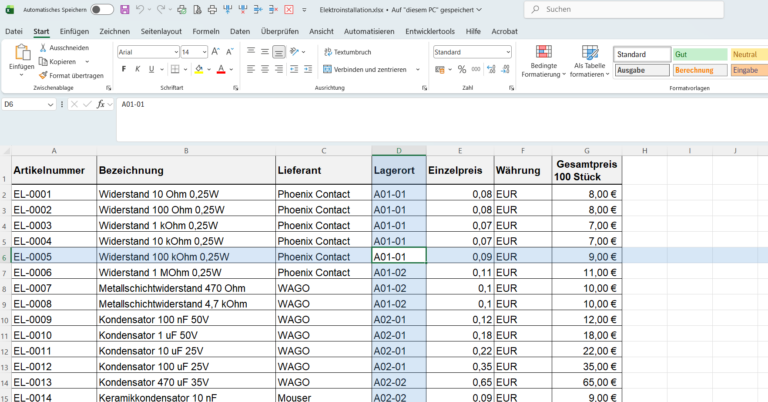
Task: Expand the Kopieren dropdown arrow
Action: tap(87, 62)
